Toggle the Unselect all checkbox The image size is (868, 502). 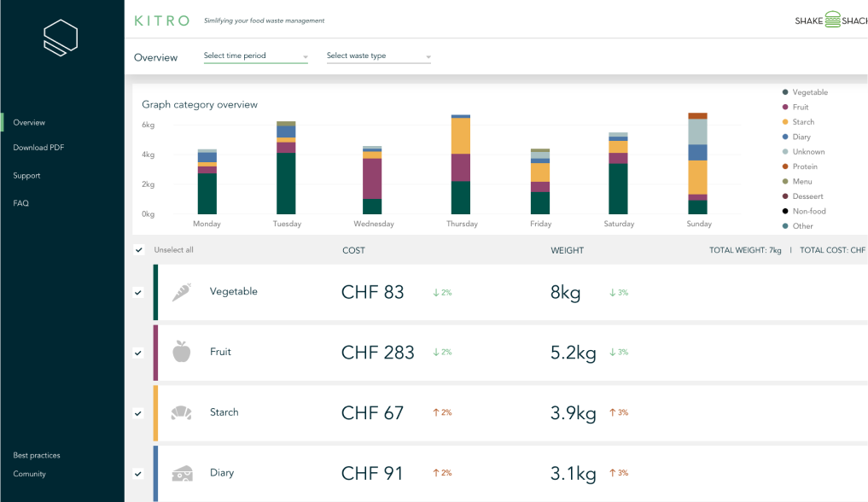click(x=139, y=249)
